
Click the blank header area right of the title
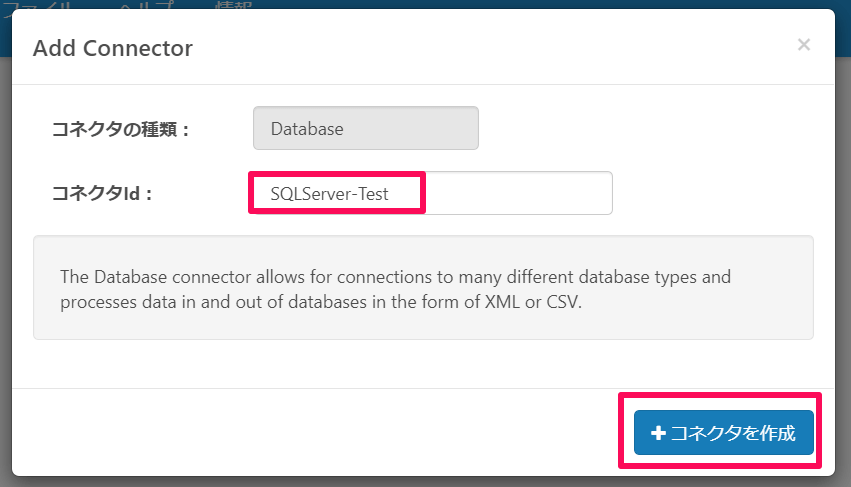[x=500, y=48]
